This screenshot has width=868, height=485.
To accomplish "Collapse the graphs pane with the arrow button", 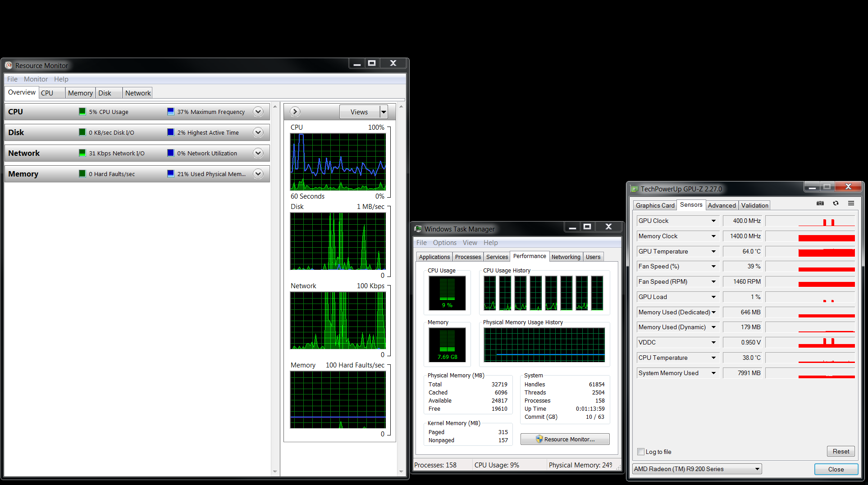I will (x=295, y=112).
